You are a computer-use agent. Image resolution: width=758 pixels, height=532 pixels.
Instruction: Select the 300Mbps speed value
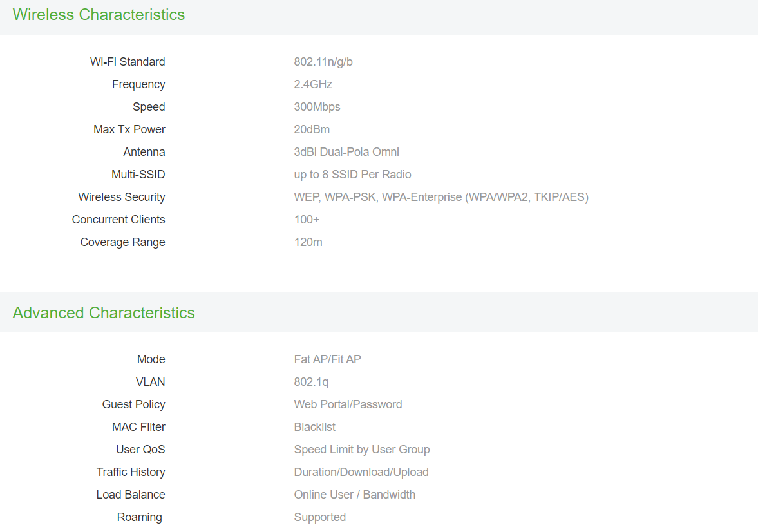point(317,107)
